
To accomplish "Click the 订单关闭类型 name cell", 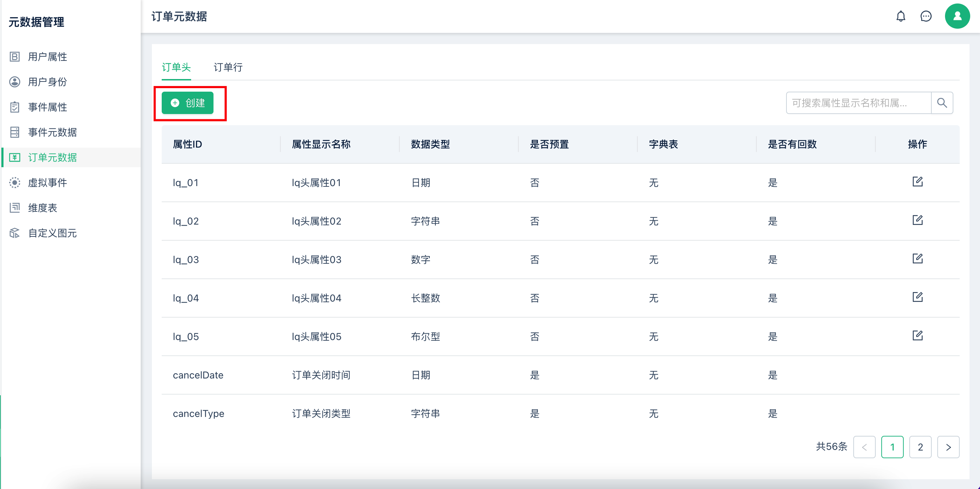I will coord(321,413).
